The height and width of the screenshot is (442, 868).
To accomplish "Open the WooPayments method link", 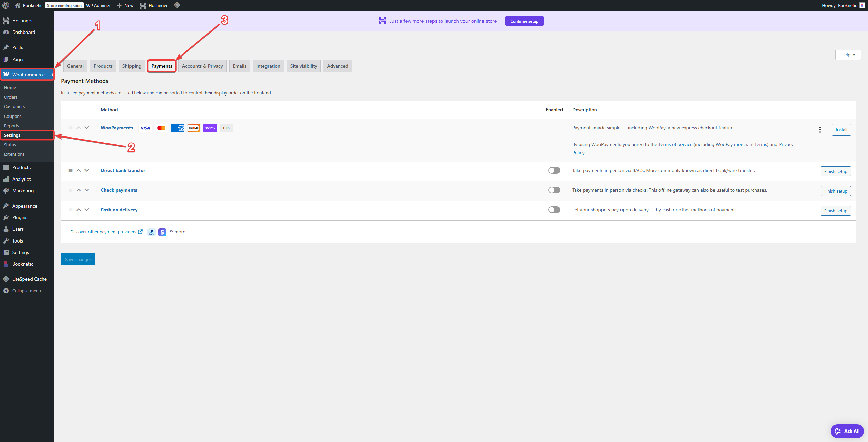I will 117,128.
